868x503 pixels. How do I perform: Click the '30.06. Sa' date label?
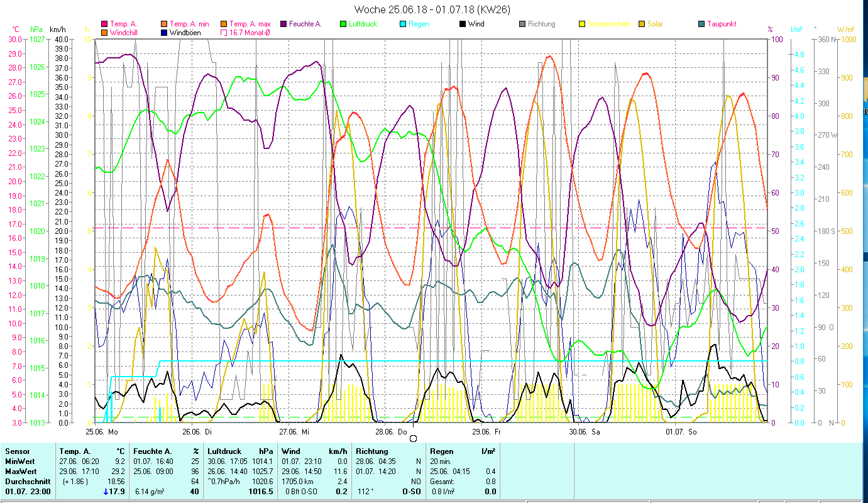point(584,432)
